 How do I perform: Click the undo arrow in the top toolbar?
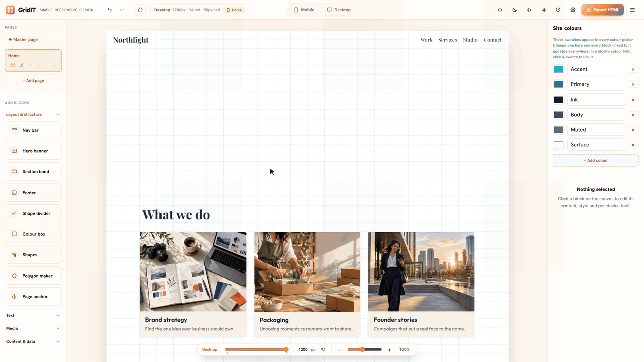click(x=110, y=10)
